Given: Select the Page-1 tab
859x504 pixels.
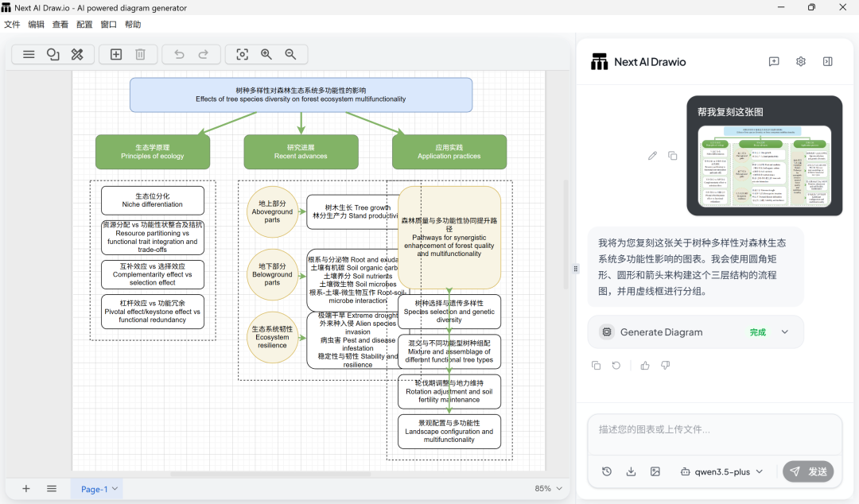Looking at the screenshot, I should click(x=94, y=489).
